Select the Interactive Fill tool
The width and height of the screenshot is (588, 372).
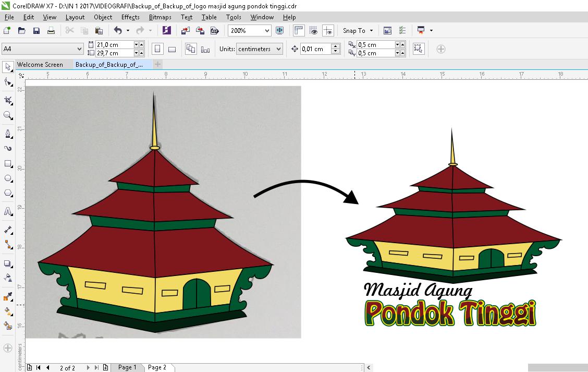(8, 311)
